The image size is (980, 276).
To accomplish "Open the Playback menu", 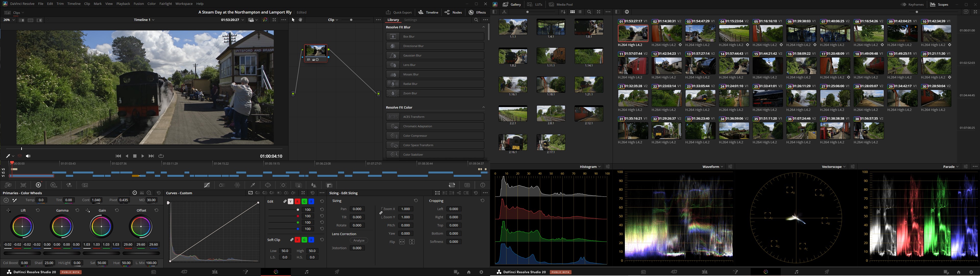I will (123, 4).
